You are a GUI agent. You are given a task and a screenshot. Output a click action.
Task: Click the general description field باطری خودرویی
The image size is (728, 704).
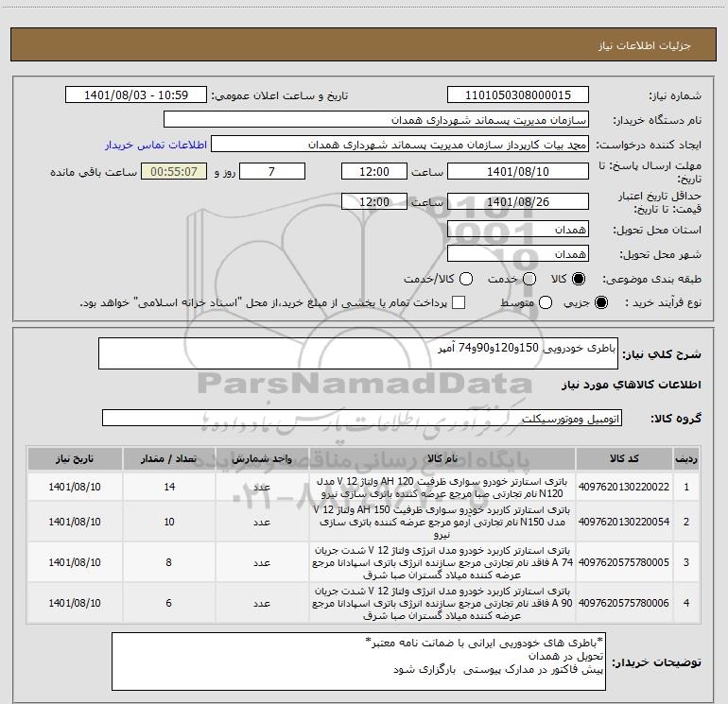click(x=358, y=353)
